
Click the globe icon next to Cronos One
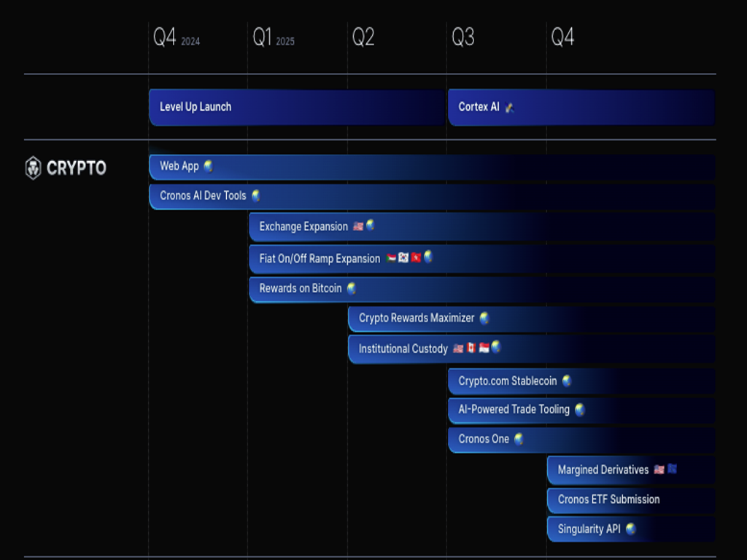click(519, 439)
